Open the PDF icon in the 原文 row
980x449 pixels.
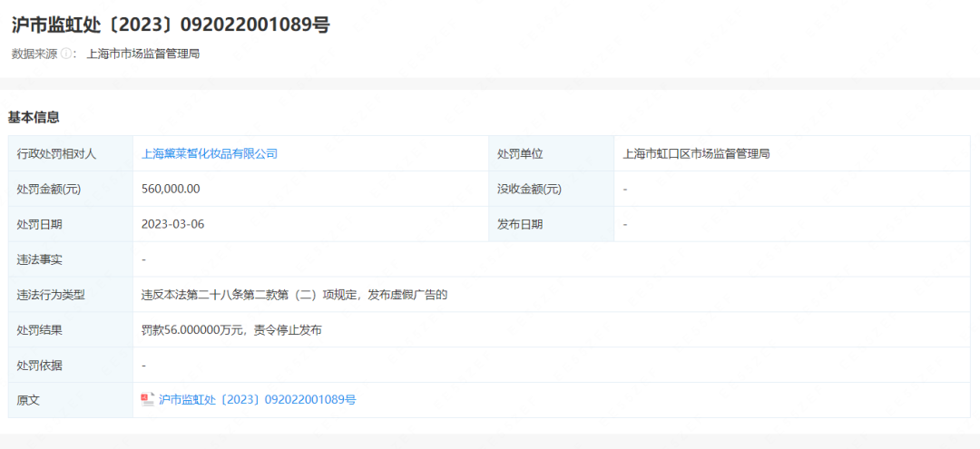pos(148,400)
